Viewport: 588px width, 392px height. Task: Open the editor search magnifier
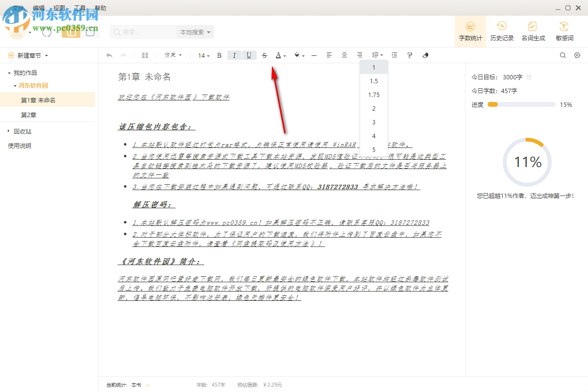click(563, 55)
